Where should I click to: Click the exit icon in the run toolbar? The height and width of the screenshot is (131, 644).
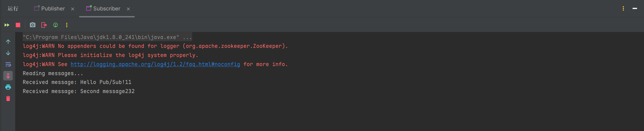(x=44, y=25)
